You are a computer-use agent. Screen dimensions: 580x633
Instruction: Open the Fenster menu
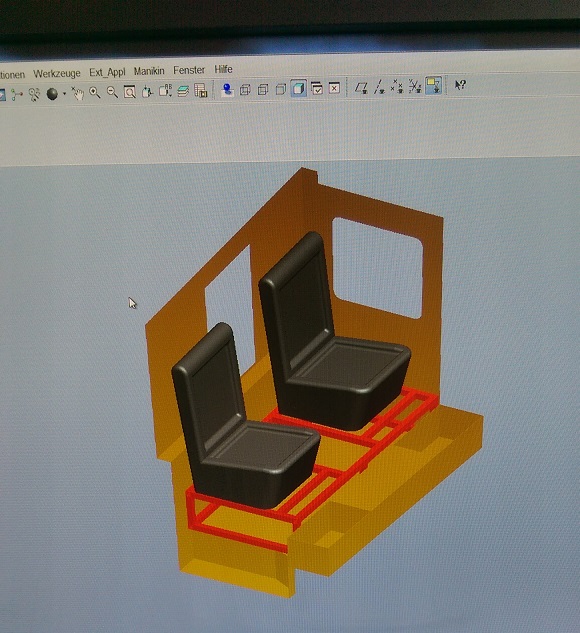189,70
